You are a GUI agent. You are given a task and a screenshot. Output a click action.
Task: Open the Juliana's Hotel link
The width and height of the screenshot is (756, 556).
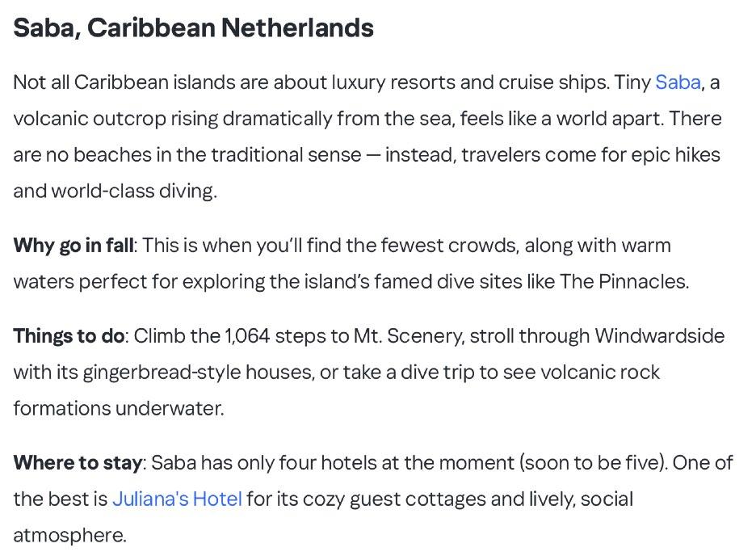(177, 499)
